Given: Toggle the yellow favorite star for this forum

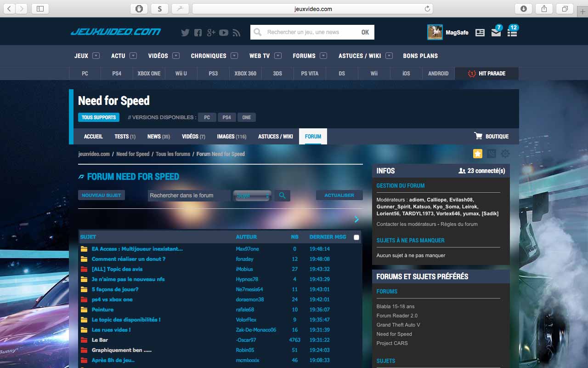Looking at the screenshot, I should (x=478, y=154).
